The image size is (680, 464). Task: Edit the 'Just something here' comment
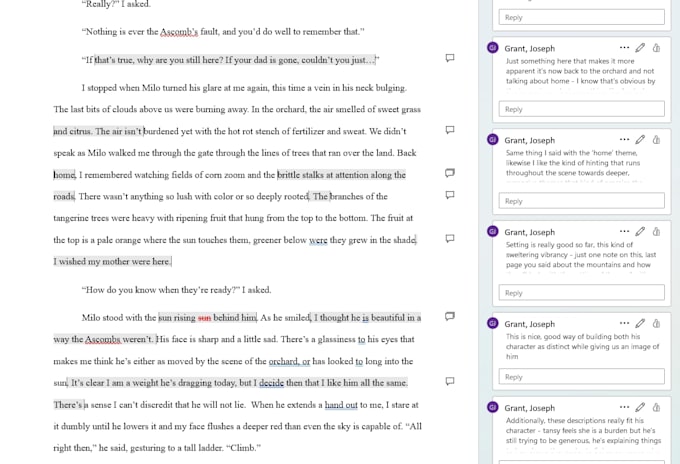[640, 48]
